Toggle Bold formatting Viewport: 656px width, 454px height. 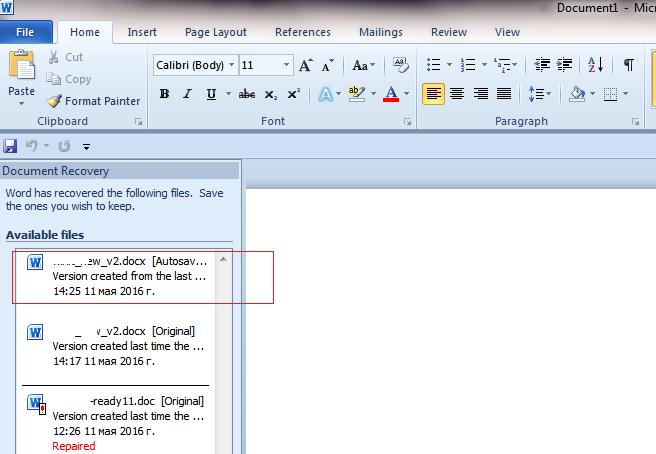(x=164, y=95)
